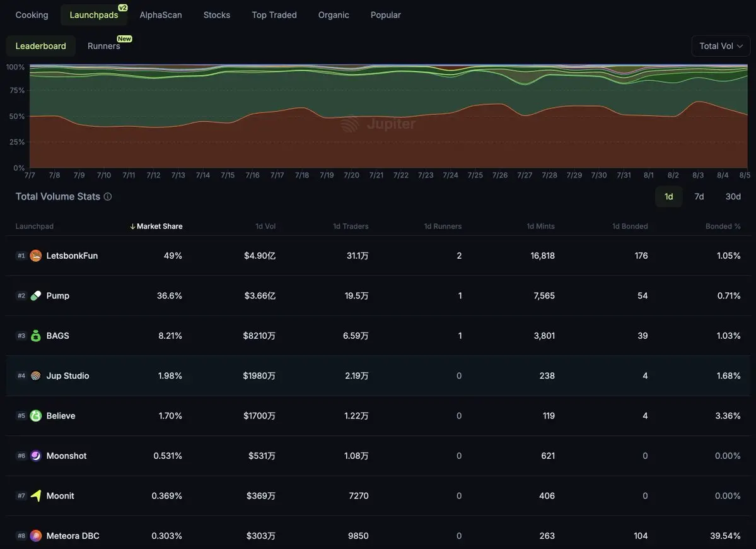
Task: Open the Popular tab
Action: [x=386, y=15]
